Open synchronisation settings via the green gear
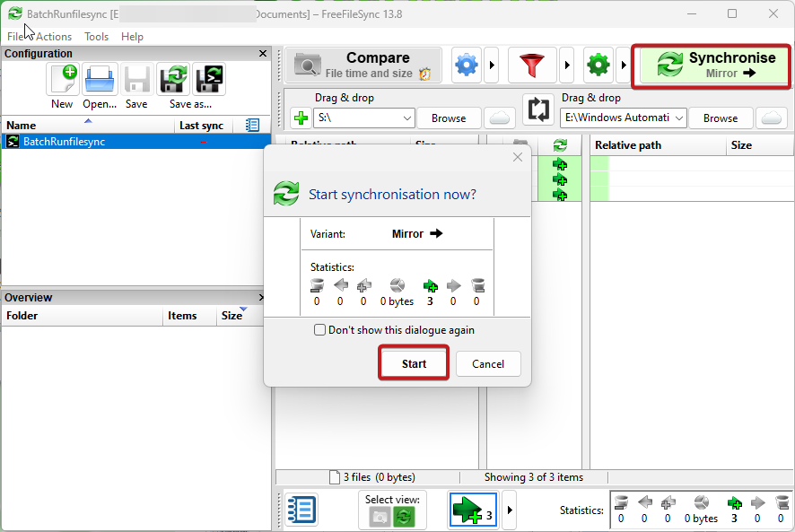 coord(598,65)
